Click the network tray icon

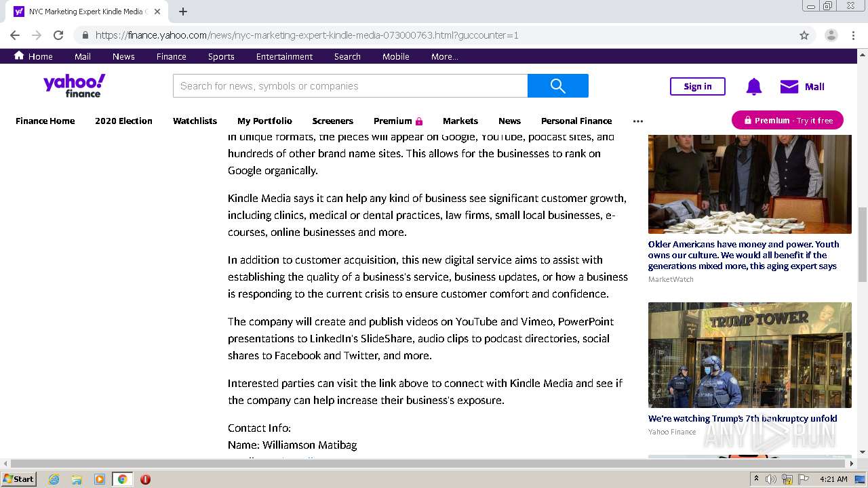[787, 479]
